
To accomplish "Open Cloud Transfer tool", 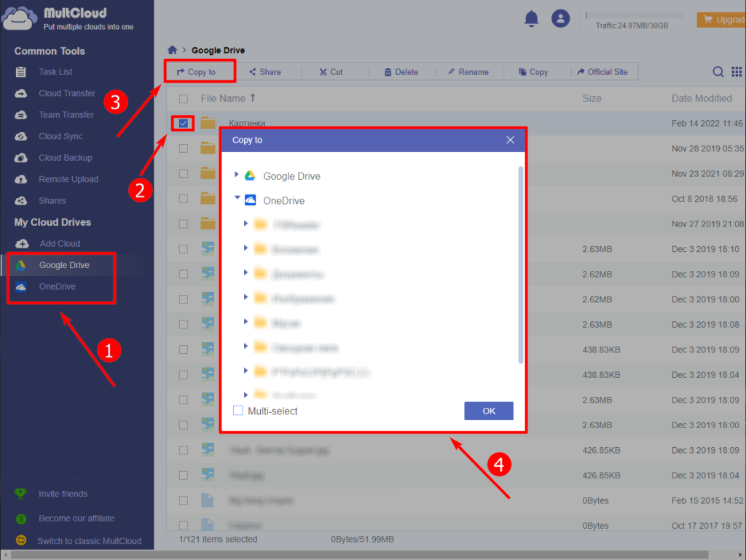I will tap(66, 93).
